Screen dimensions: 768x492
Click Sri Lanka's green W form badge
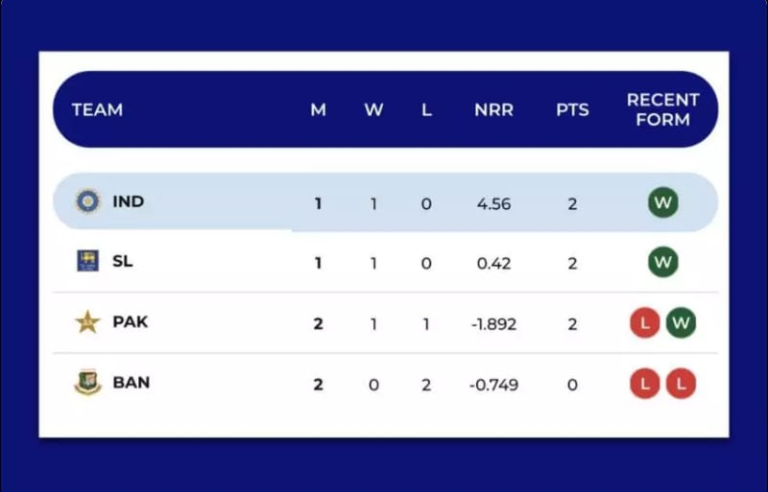coord(662,263)
